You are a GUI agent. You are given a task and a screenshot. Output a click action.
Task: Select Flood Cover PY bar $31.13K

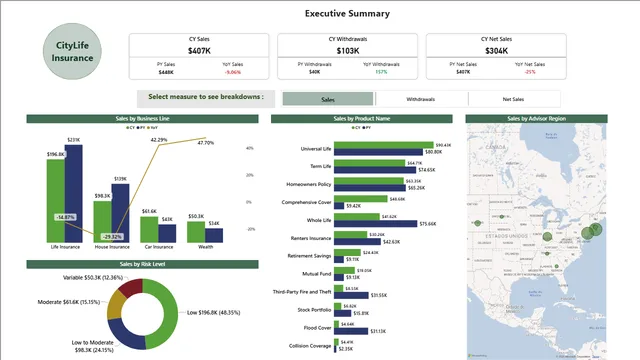click(351, 331)
